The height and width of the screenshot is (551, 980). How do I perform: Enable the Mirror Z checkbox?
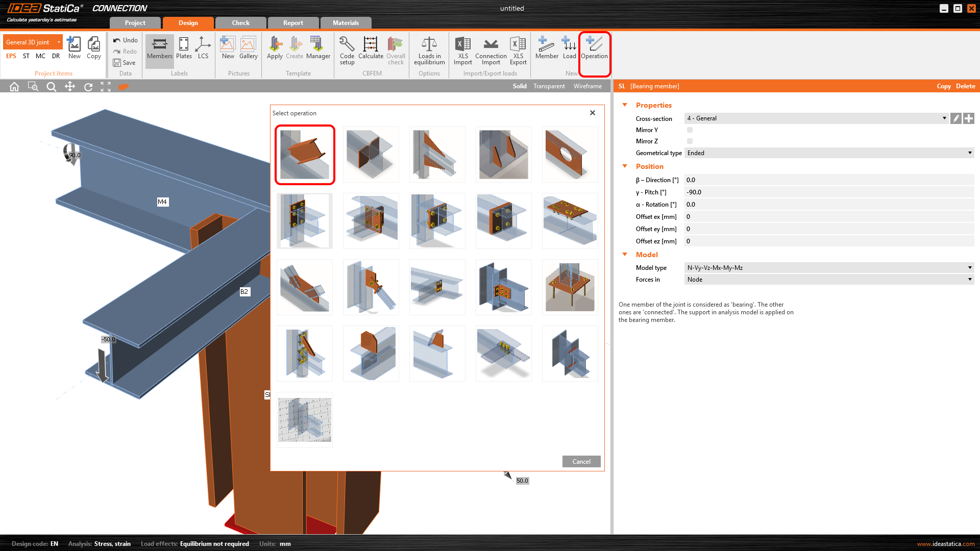coord(690,141)
